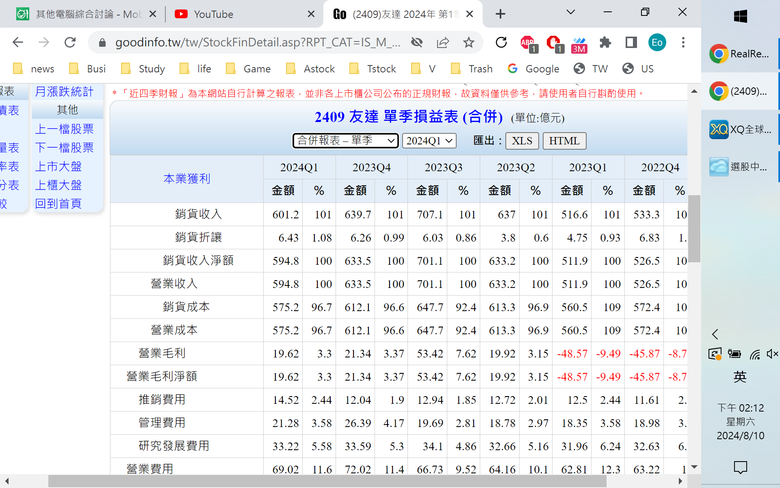Open the ABP ad blocker extension
The image size is (780, 488).
(528, 44)
